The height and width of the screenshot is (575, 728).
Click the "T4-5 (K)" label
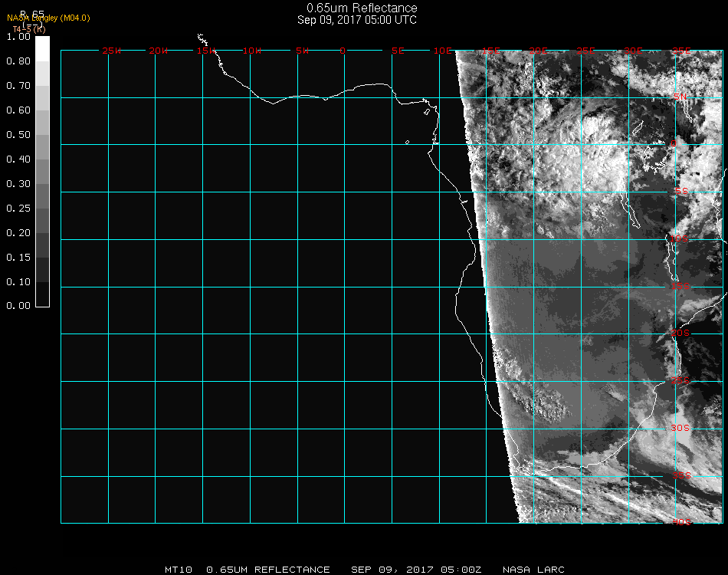tap(29, 29)
